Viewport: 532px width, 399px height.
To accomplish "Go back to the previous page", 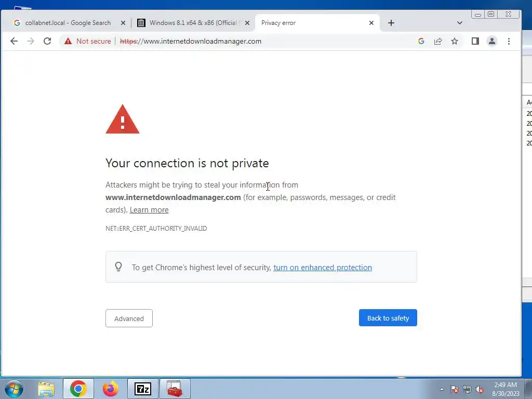I will click(x=14, y=41).
